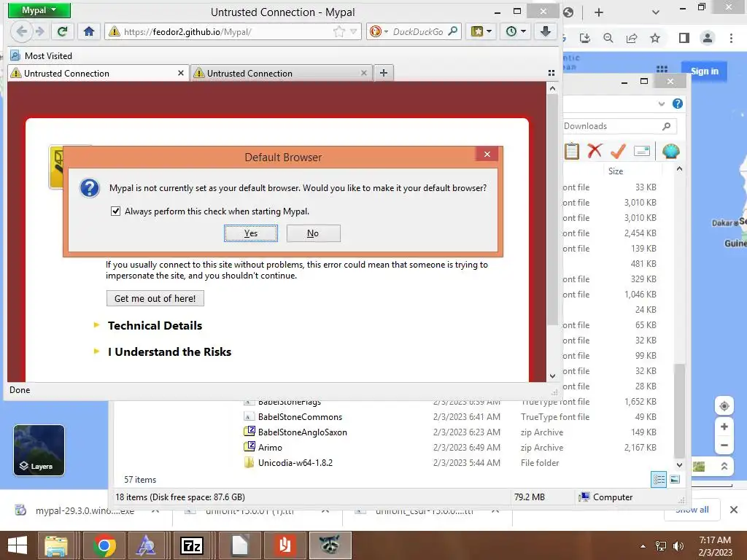Switch file manager to large icons view
This screenshot has height=560, width=747.
pyautogui.click(x=675, y=479)
